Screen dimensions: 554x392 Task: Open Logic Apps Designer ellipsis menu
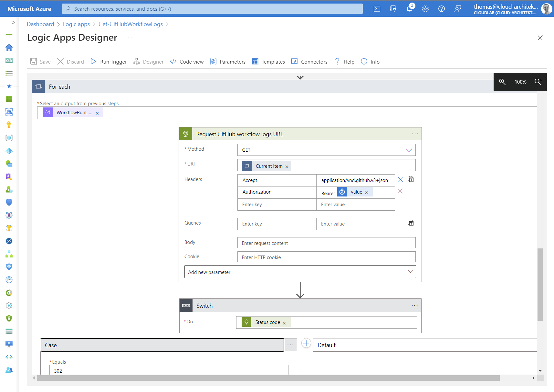(130, 38)
